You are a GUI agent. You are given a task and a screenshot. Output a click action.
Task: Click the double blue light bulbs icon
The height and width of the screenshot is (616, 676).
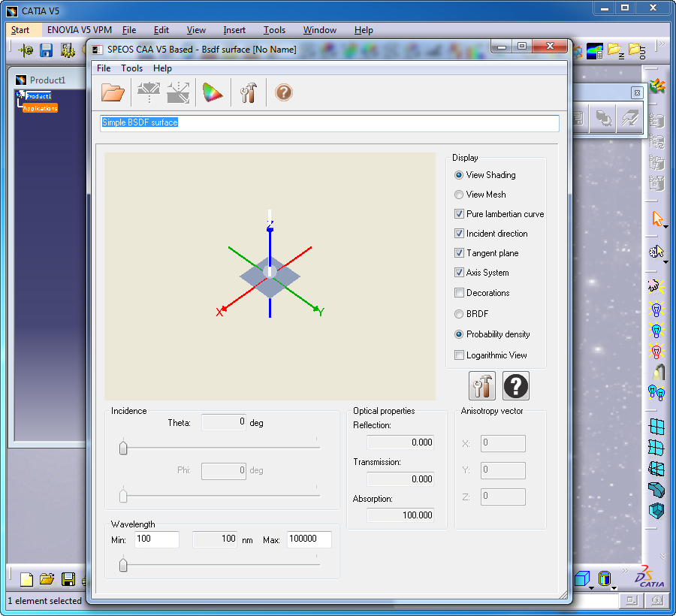[656, 393]
